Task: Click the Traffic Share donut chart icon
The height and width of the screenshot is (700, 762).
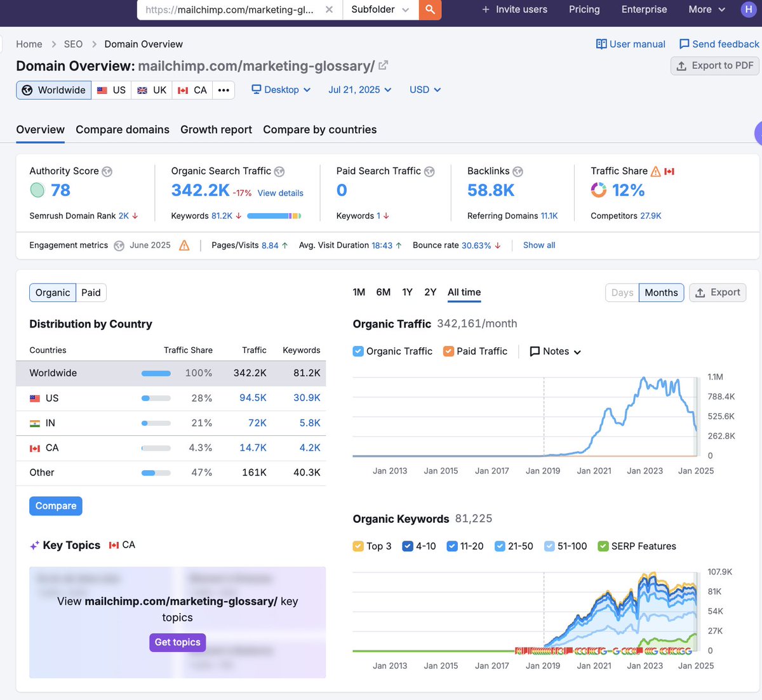Action: [598, 190]
